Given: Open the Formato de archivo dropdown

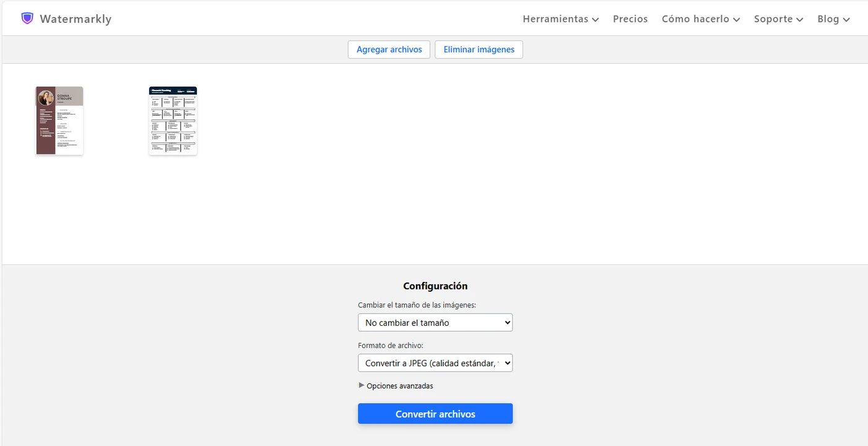Looking at the screenshot, I should [x=435, y=363].
